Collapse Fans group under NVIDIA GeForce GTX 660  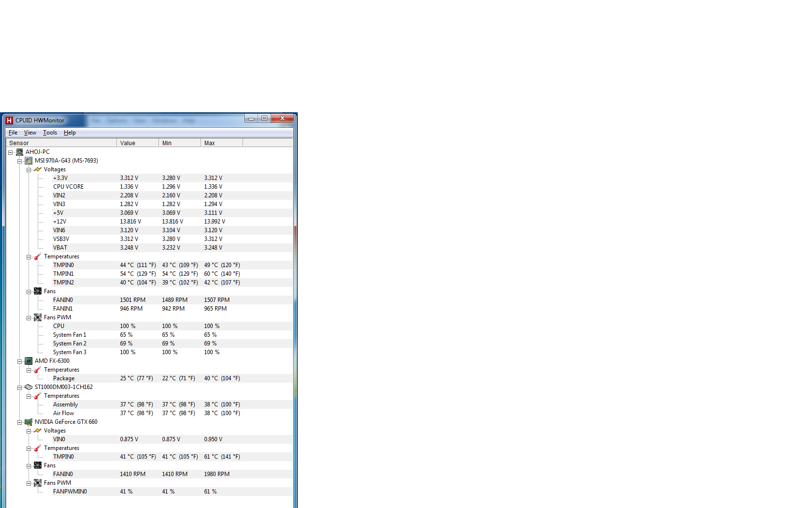(x=29, y=466)
